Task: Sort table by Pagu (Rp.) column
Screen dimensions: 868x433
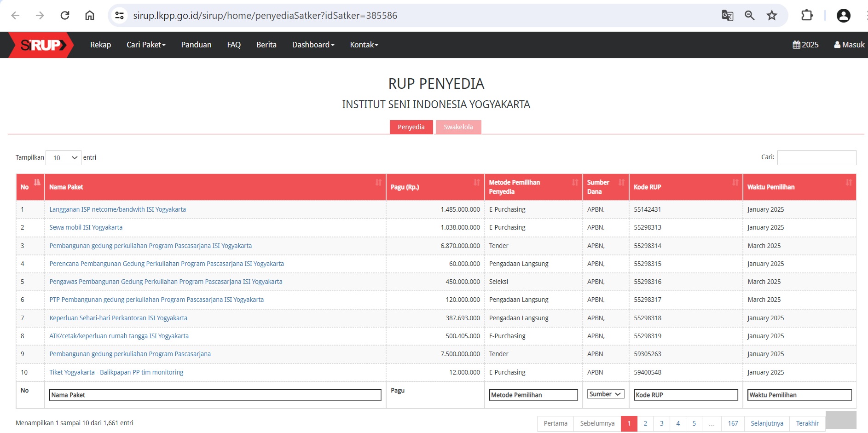Action: [x=476, y=183]
